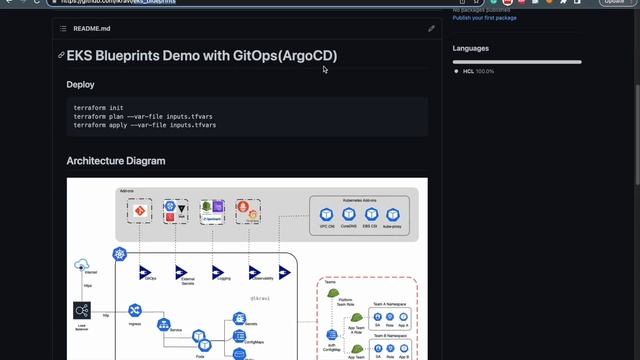Select the 'terraform init' code line
Viewport: 640px width, 360px height.
pos(98,108)
